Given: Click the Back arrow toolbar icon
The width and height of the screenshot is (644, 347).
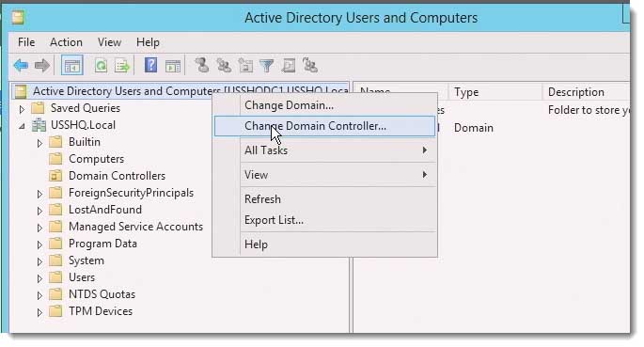Looking at the screenshot, I should pos(21,65).
